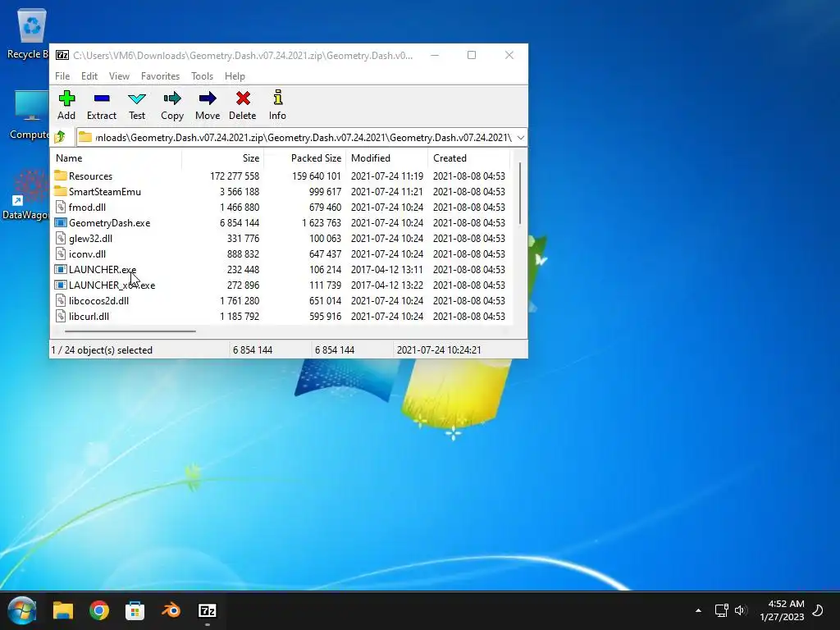Select the LAUNCHER.exe file icon
The image size is (840, 630).
61,269
